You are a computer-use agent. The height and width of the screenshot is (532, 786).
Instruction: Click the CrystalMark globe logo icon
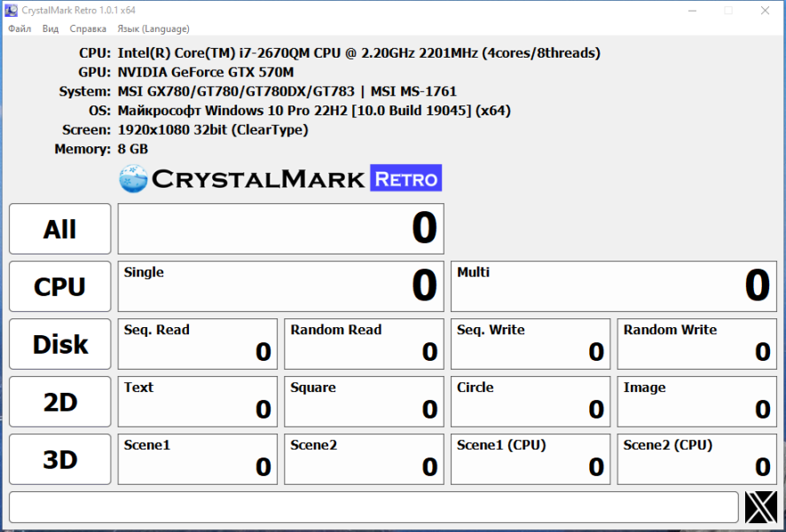point(133,179)
